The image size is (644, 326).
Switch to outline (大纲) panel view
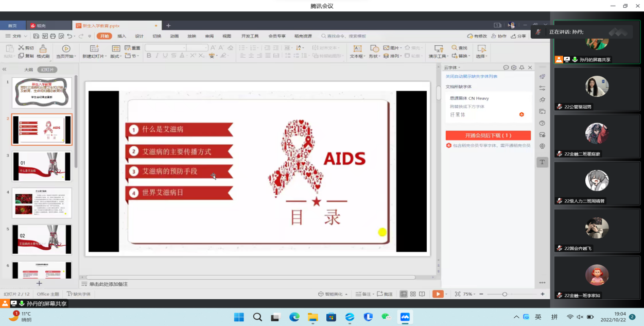(28, 70)
